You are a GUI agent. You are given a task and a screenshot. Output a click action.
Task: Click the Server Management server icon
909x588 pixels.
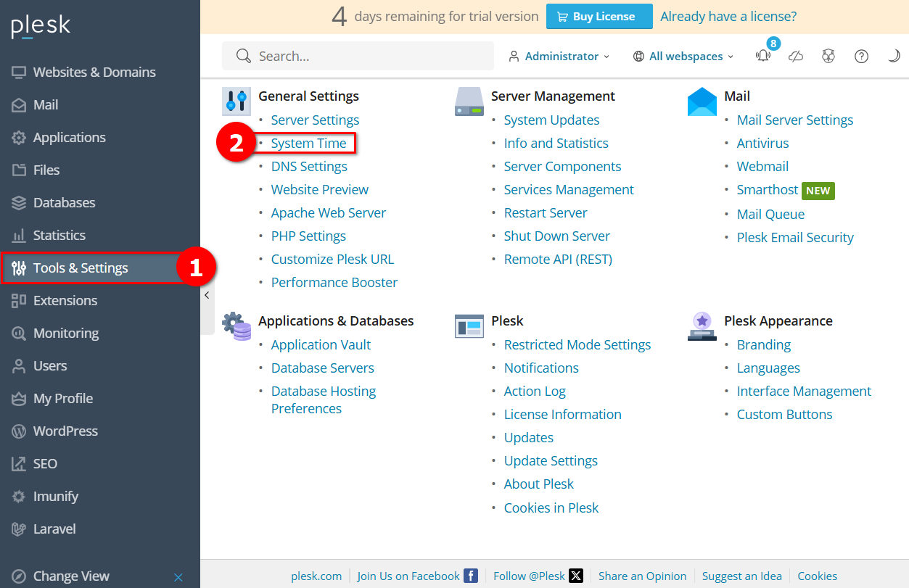(469, 102)
